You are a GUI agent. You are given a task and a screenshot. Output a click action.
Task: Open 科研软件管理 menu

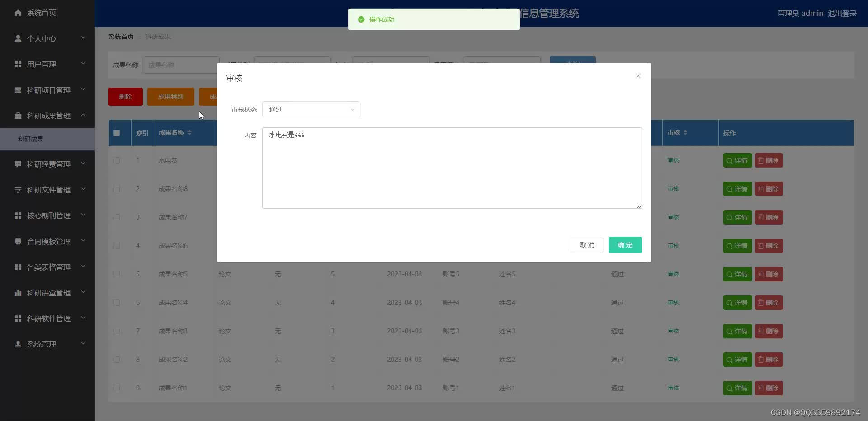[47, 318]
